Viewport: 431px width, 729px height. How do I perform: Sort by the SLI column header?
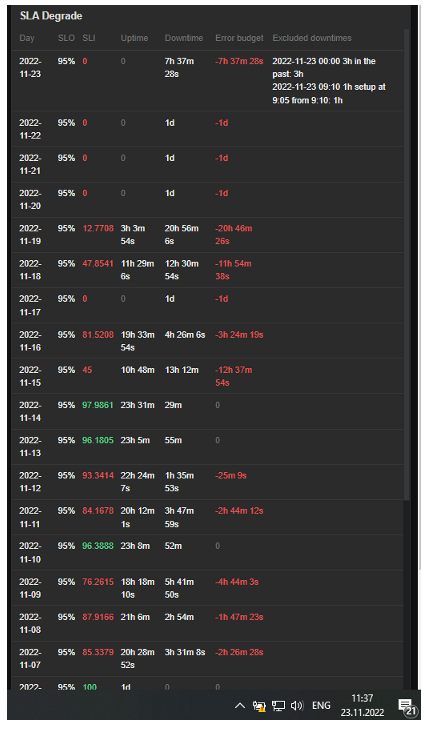(89, 38)
